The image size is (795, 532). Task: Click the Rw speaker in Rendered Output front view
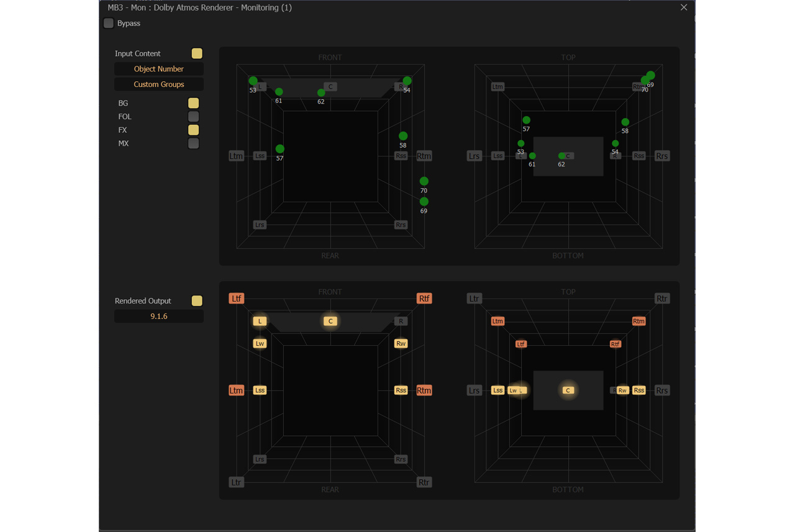click(x=401, y=343)
